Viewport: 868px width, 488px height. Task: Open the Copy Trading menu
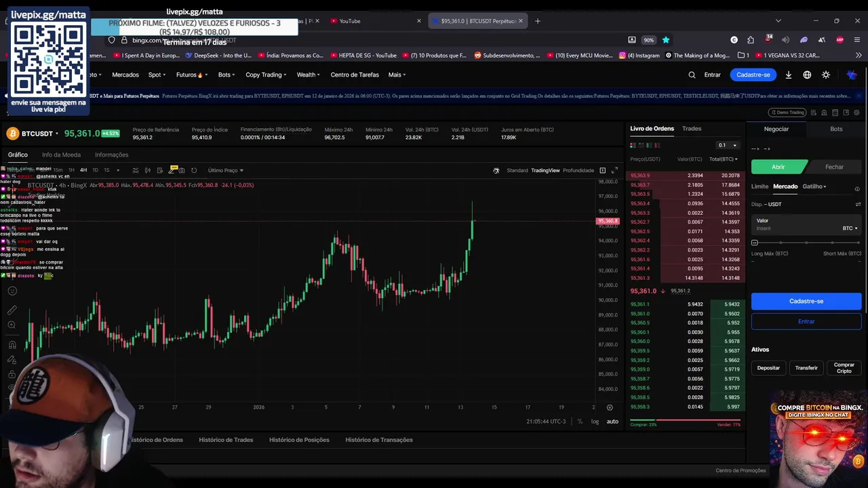(x=266, y=75)
